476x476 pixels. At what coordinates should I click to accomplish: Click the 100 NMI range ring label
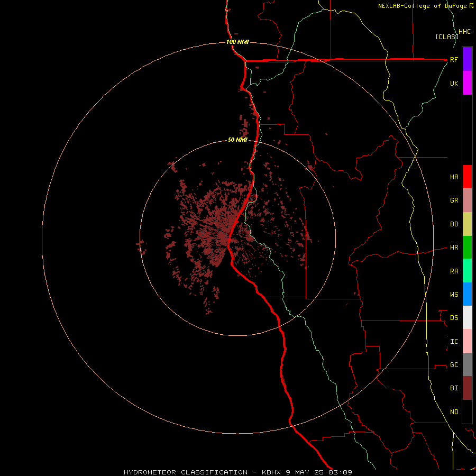(x=237, y=42)
